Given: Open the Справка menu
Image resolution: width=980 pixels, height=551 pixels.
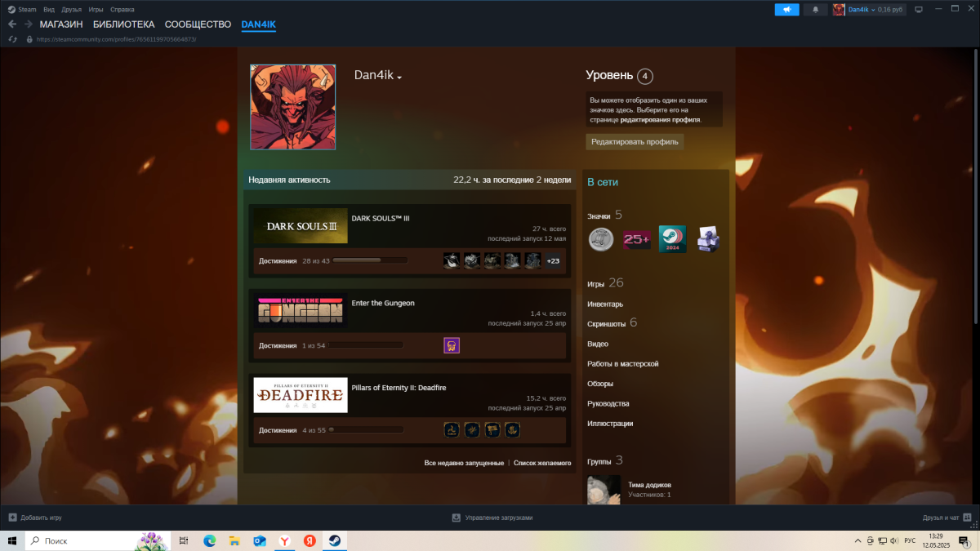Looking at the screenshot, I should (122, 9).
